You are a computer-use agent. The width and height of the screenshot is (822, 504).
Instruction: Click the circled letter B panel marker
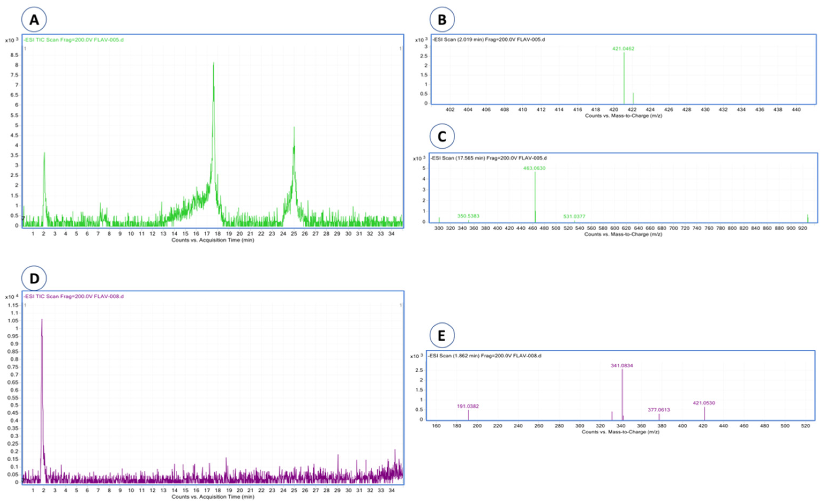(442, 20)
